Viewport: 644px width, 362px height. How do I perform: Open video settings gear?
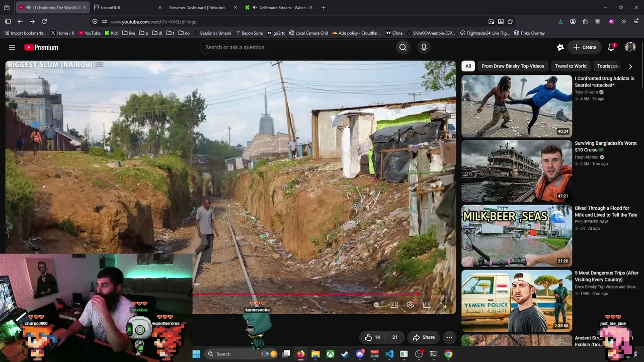pos(411,305)
